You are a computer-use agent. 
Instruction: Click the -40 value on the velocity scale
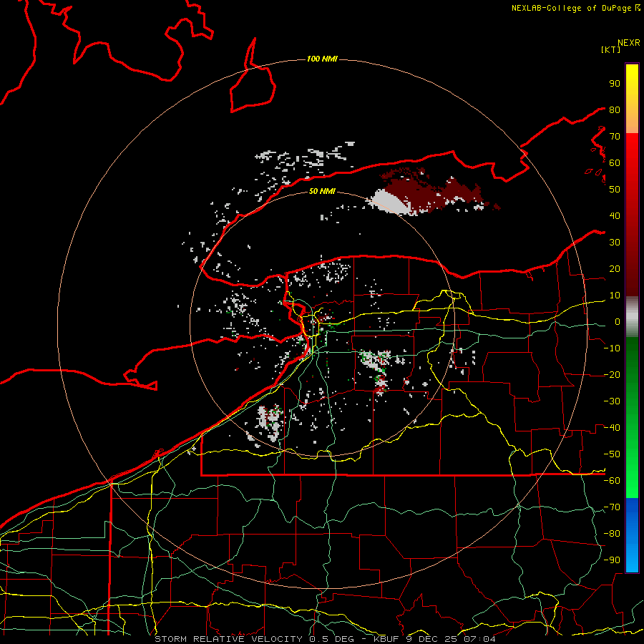click(x=612, y=428)
